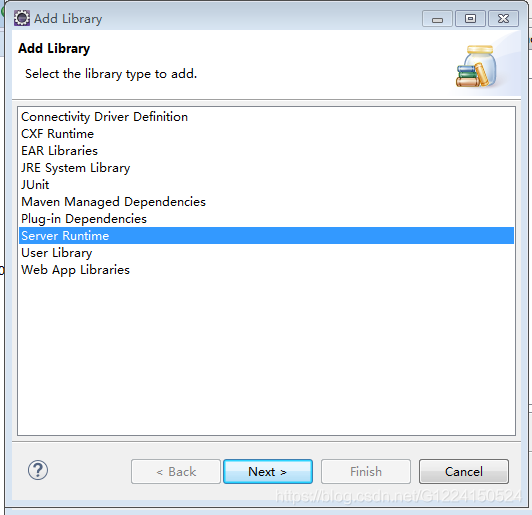532x515 pixels.
Task: Click the disabled < Back button
Action: pyautogui.click(x=176, y=472)
